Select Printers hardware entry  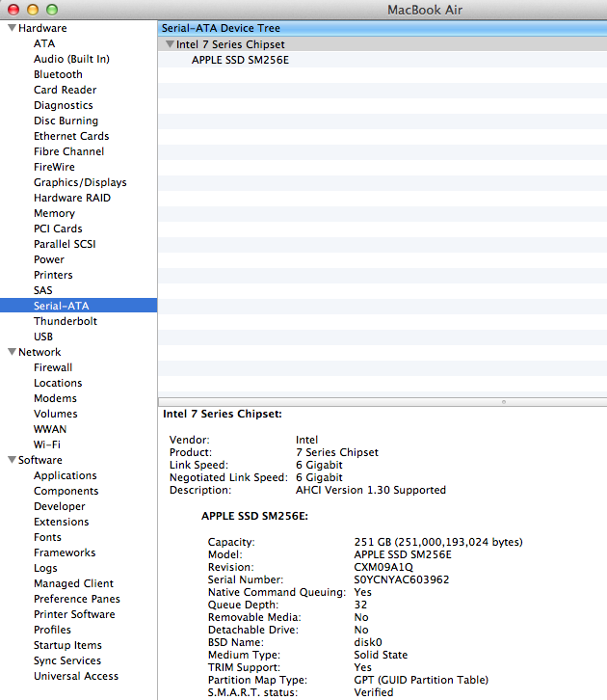tap(53, 275)
